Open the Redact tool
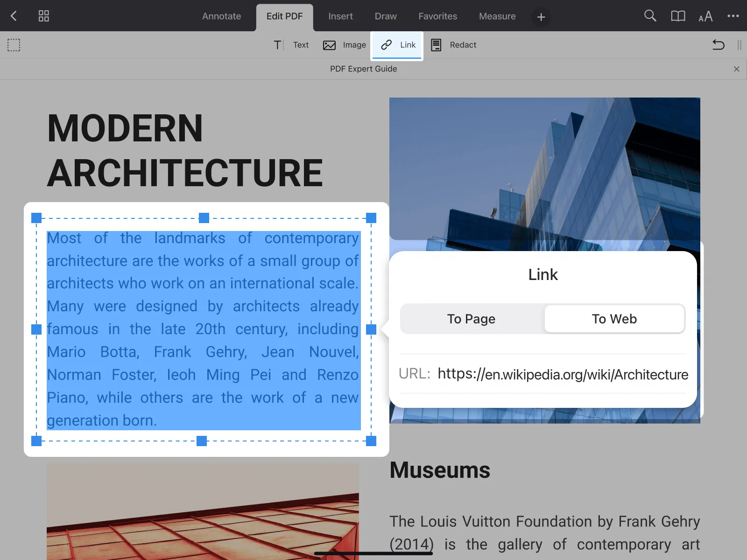This screenshot has height=560, width=747. pyautogui.click(x=453, y=45)
